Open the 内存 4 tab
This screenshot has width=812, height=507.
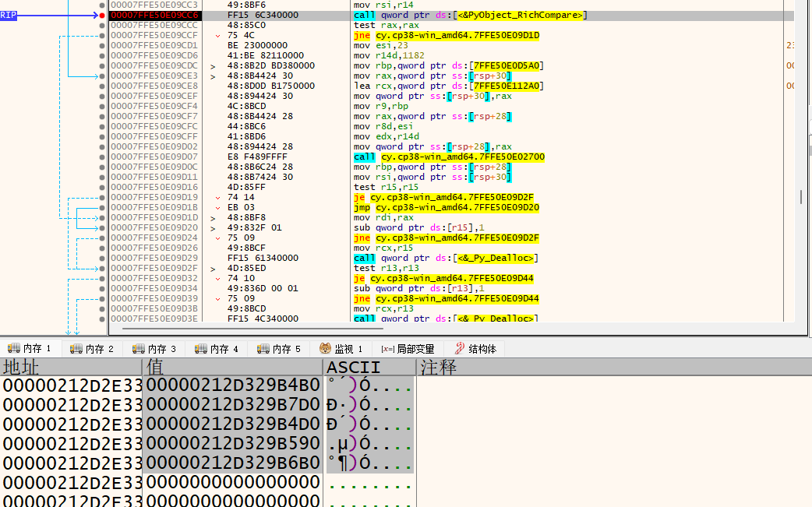217,349
